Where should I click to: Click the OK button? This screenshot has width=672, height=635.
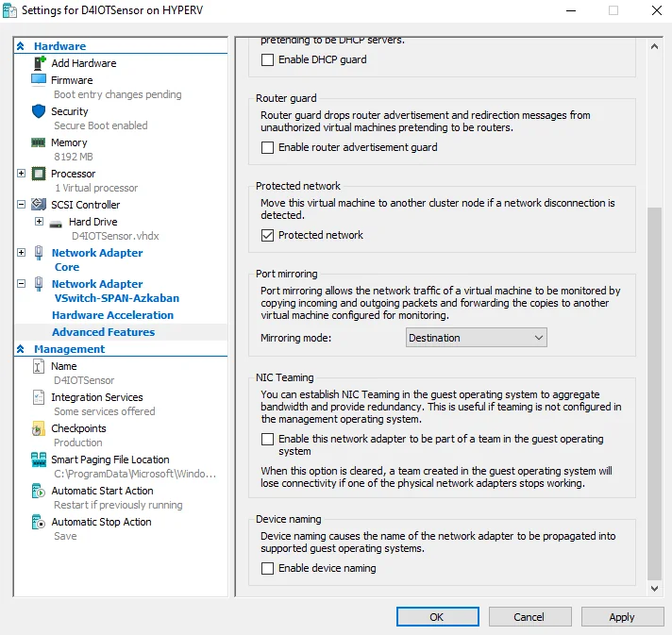[437, 616]
